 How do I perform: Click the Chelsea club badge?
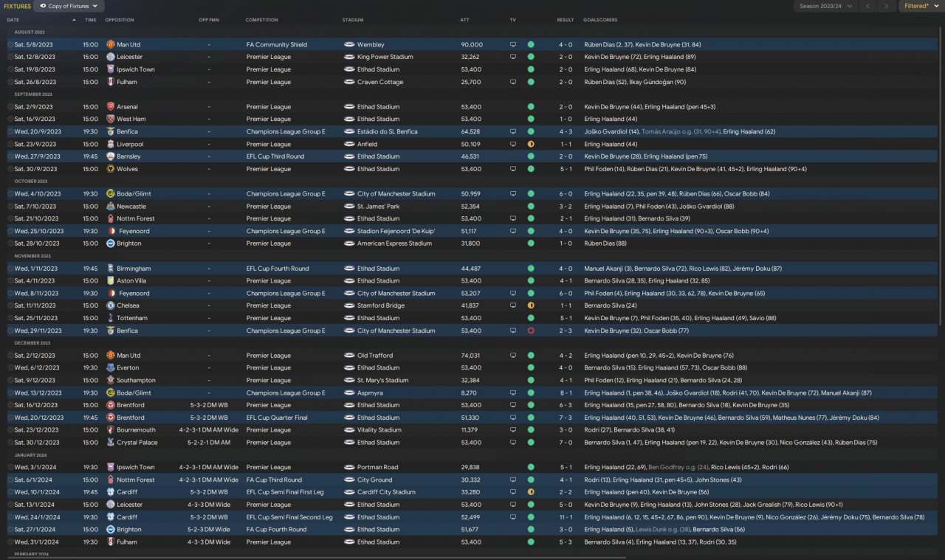[x=110, y=305]
